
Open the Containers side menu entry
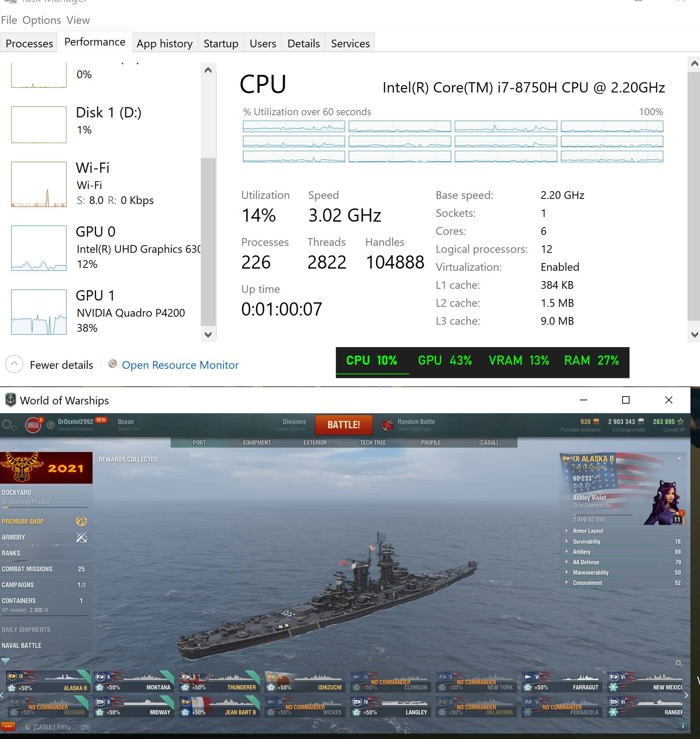click(x=44, y=605)
